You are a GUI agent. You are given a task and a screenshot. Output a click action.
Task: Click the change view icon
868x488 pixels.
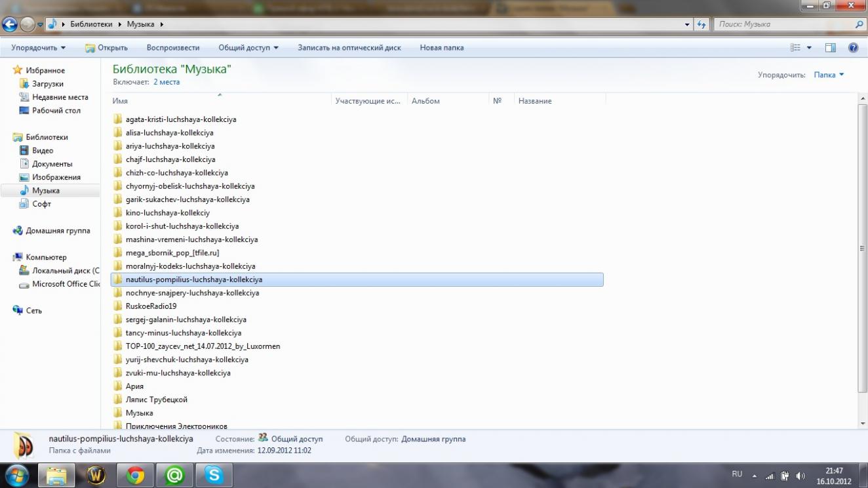click(x=796, y=48)
